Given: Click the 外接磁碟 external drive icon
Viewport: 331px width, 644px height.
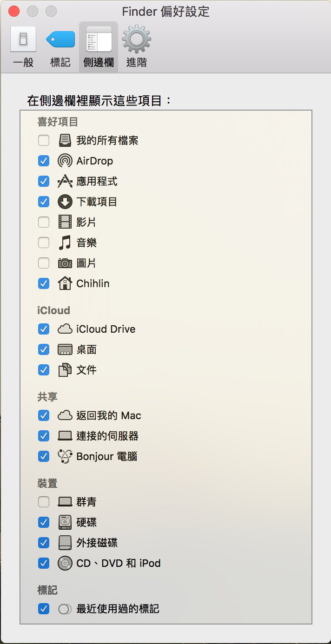Looking at the screenshot, I should tap(65, 543).
